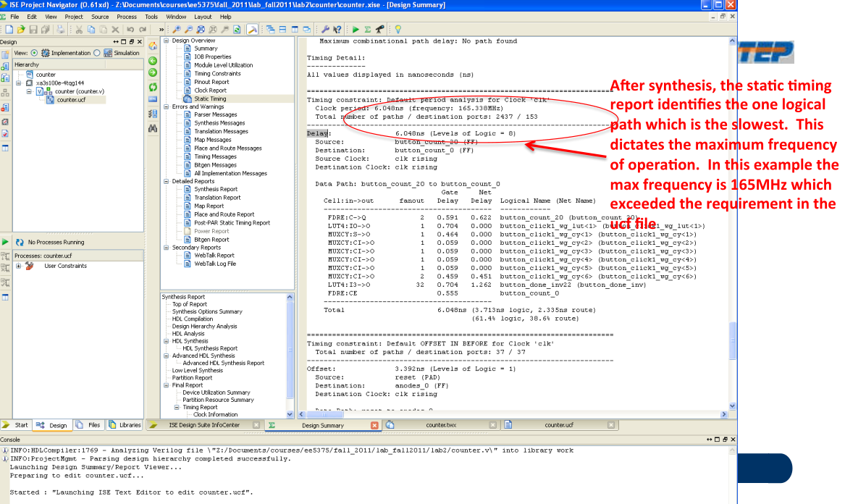The width and height of the screenshot is (866, 504).
Task: Click the light bulb tips icon
Action: pos(398,29)
